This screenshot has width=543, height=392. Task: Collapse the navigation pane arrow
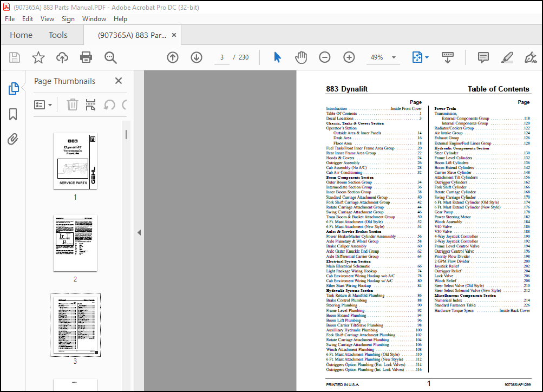pos(139,232)
